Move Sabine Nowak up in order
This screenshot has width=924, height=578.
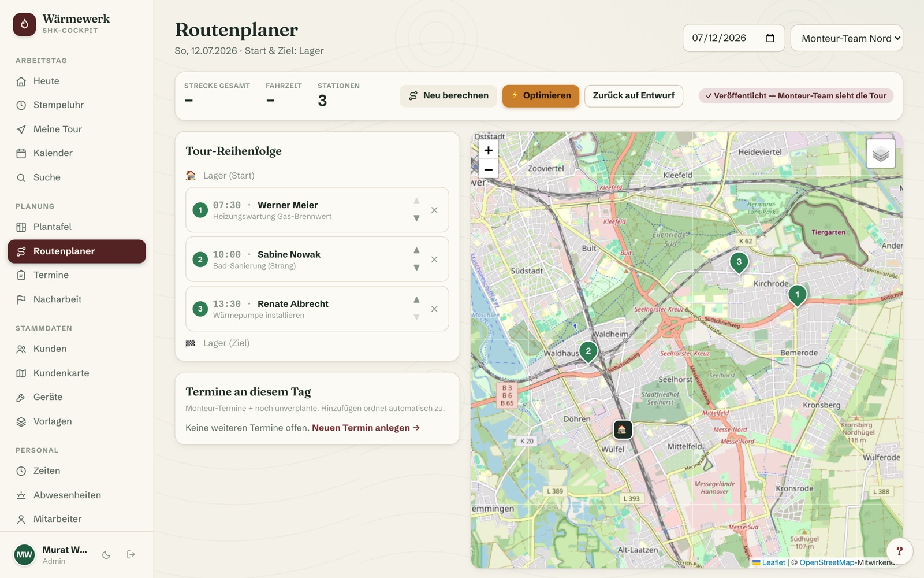point(416,250)
